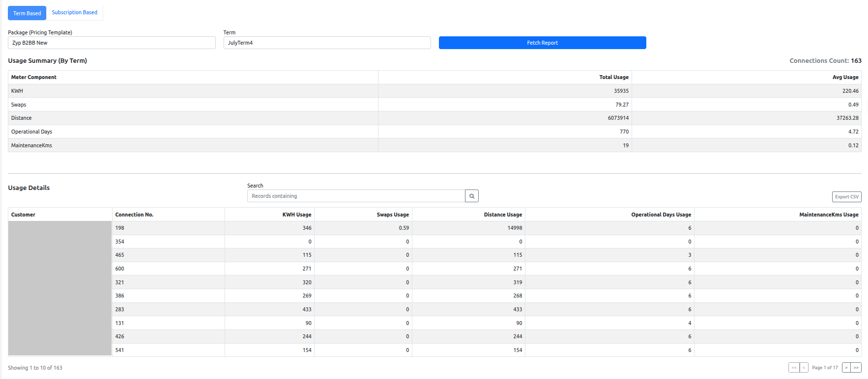Click Total Usage value 770 for Operational Days
Screen dimensions: 868x379
[624, 132]
